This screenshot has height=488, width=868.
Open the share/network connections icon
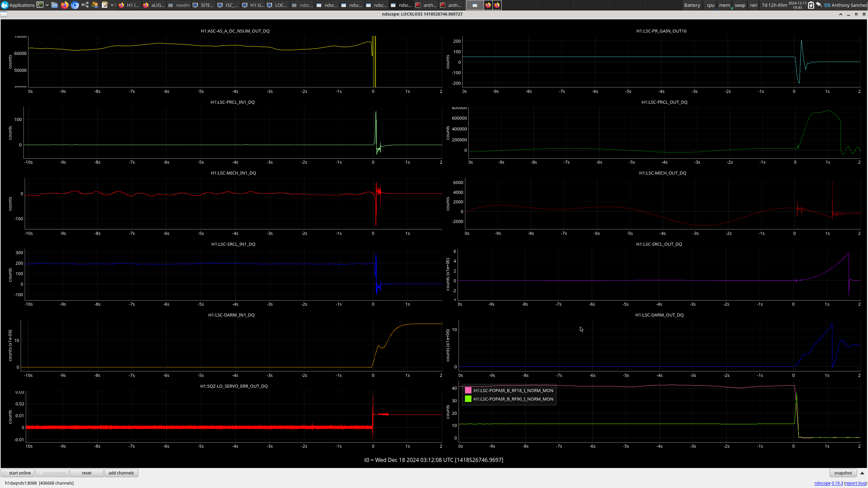(x=85, y=5)
